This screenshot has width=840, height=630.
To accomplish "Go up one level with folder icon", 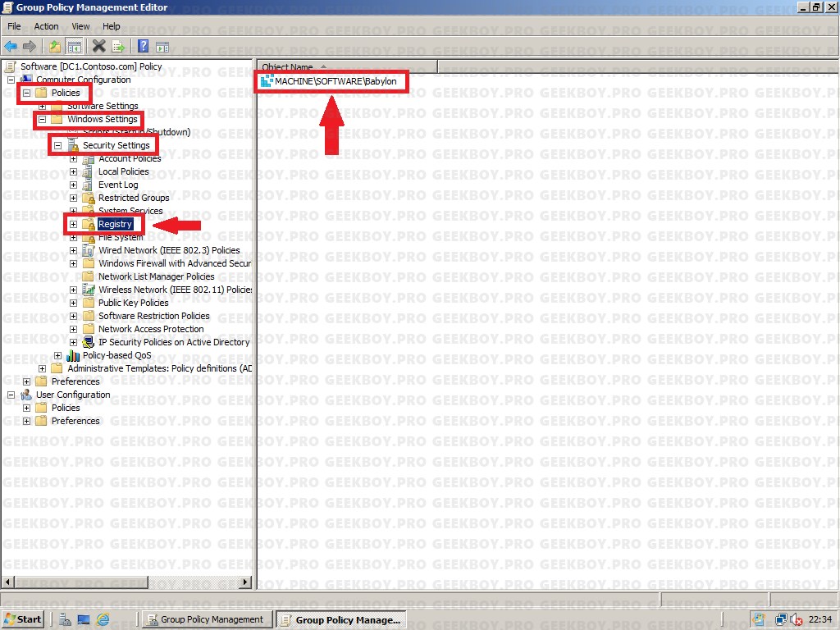I will (55, 47).
